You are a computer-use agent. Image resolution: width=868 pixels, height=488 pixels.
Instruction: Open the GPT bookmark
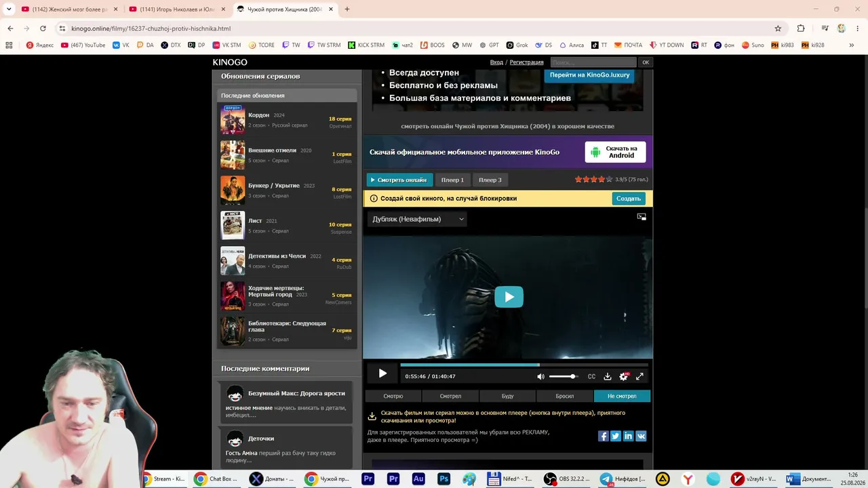tap(489, 45)
